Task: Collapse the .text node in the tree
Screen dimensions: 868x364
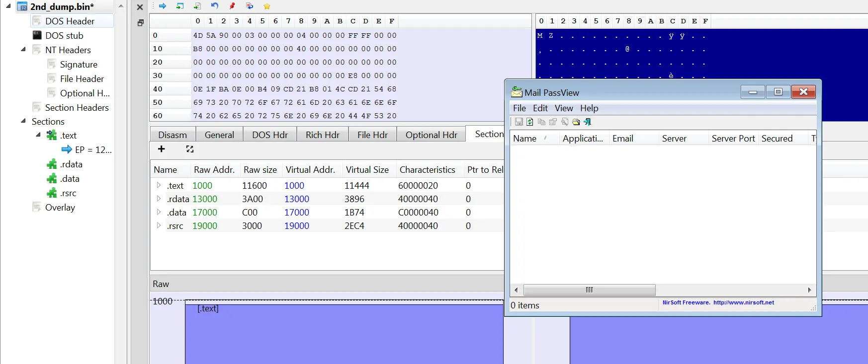Action: coord(38,135)
